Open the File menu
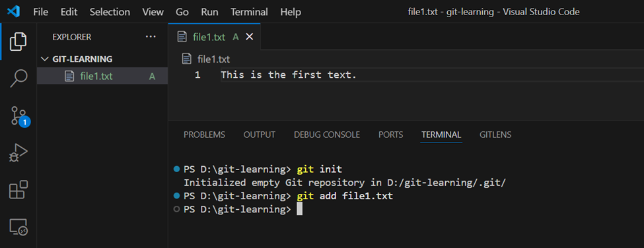The image size is (644, 248). 41,12
